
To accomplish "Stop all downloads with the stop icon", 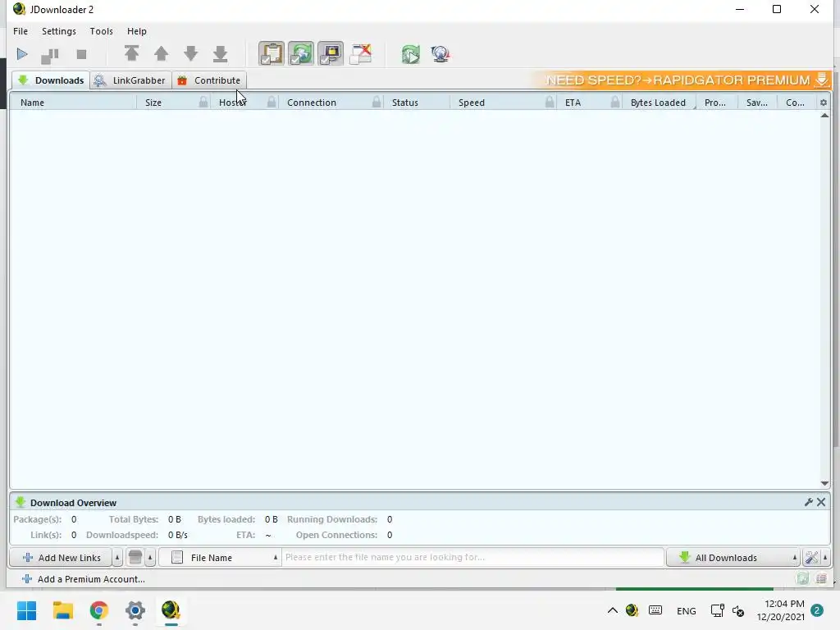I will (81, 54).
